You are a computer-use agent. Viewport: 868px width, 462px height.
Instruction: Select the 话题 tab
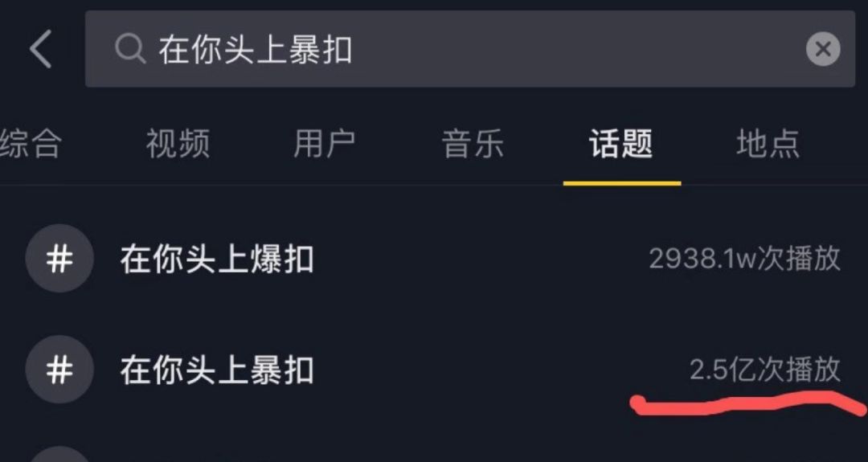pyautogui.click(x=620, y=145)
